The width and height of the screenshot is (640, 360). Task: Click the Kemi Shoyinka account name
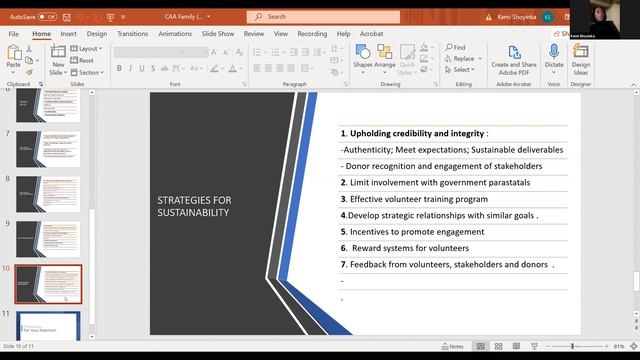coord(516,17)
